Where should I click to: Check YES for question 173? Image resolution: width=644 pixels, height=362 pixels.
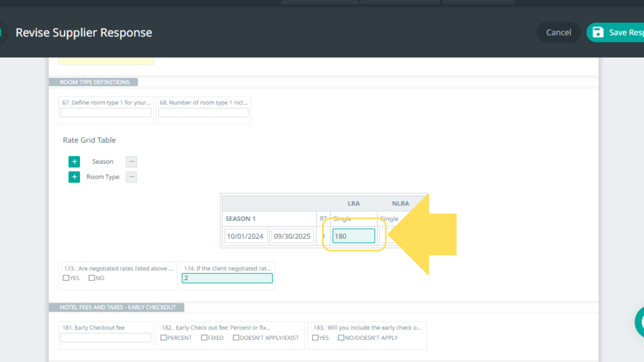point(66,278)
